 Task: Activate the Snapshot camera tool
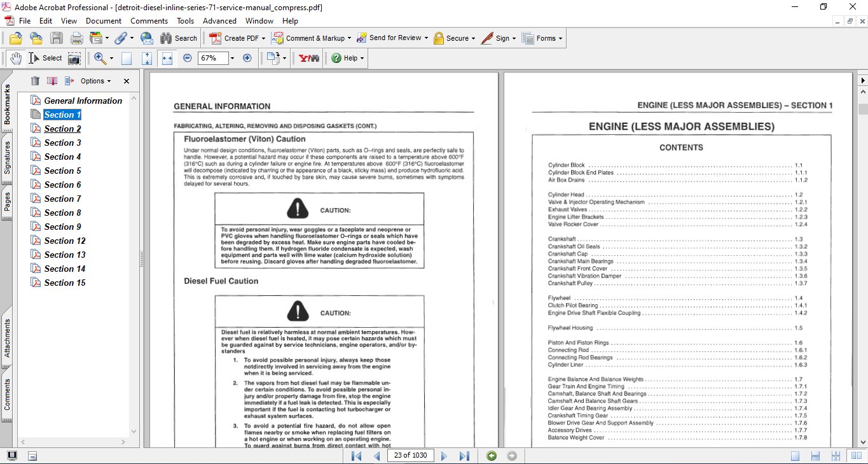74,58
